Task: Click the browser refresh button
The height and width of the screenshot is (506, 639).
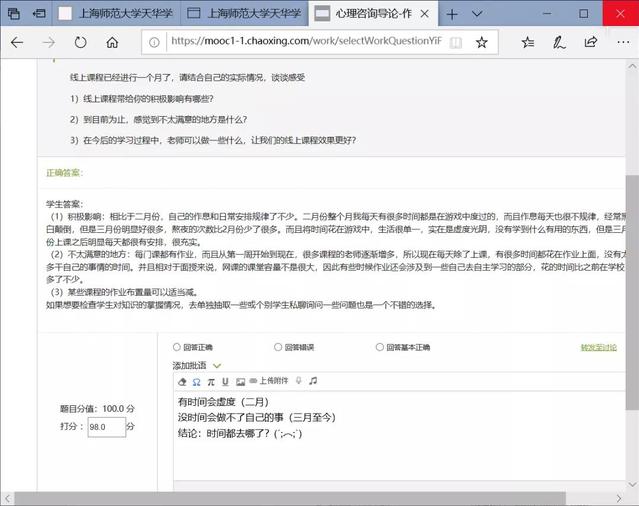Action: click(80, 42)
